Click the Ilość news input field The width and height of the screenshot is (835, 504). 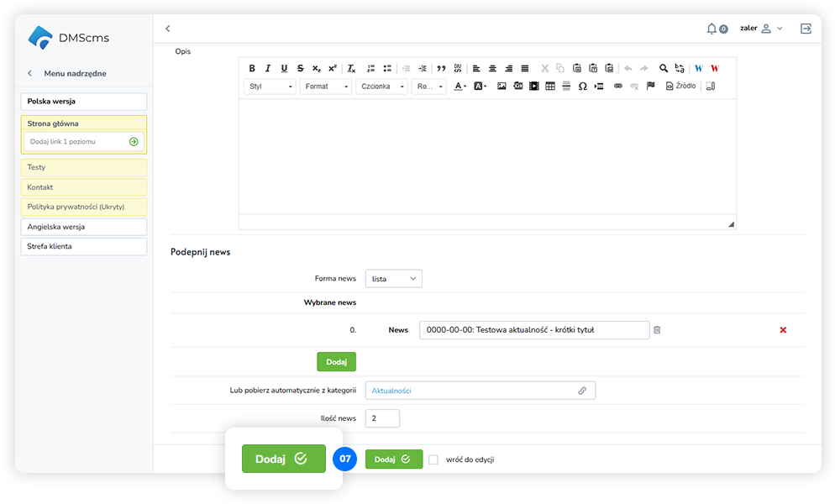[382, 418]
